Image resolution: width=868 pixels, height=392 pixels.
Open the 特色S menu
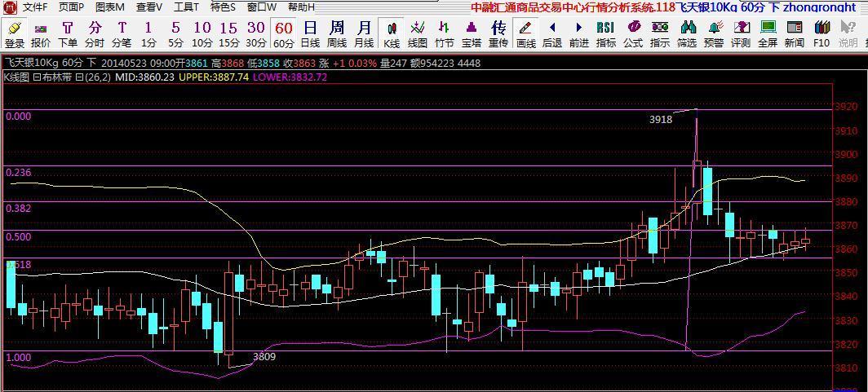(224, 7)
